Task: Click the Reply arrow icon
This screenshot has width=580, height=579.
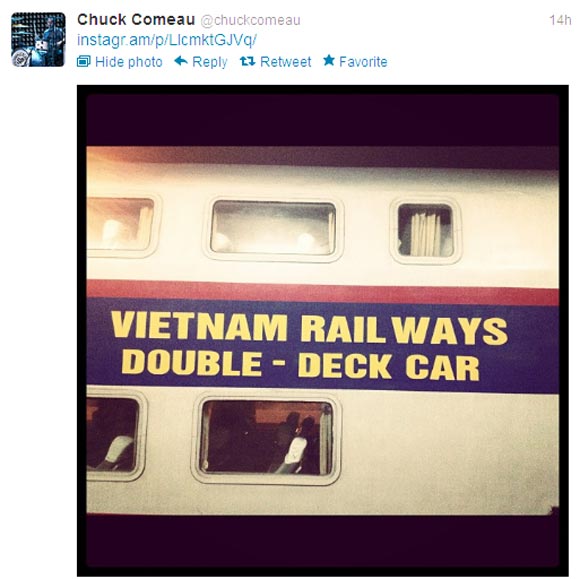Action: pos(181,61)
